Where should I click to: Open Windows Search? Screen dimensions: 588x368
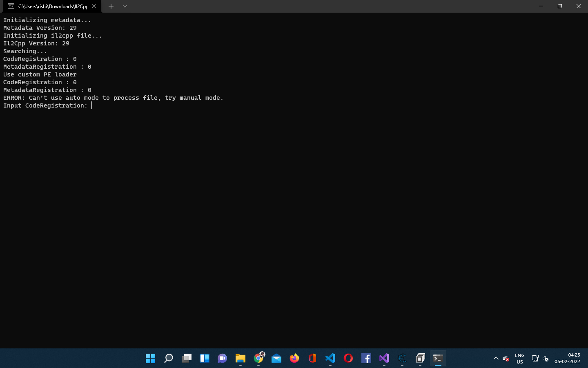168,359
